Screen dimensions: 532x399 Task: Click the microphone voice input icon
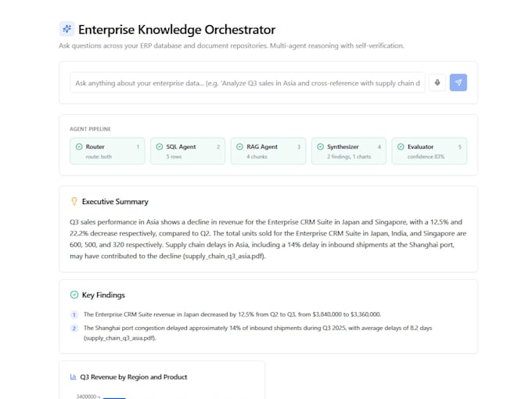(x=437, y=82)
